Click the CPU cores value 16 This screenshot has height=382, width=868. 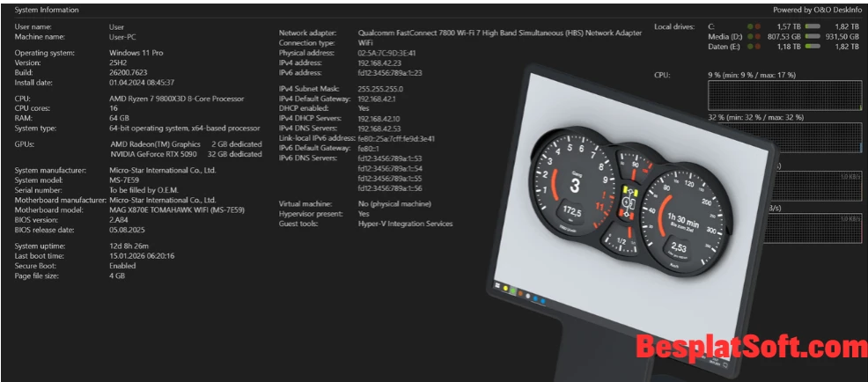click(113, 108)
